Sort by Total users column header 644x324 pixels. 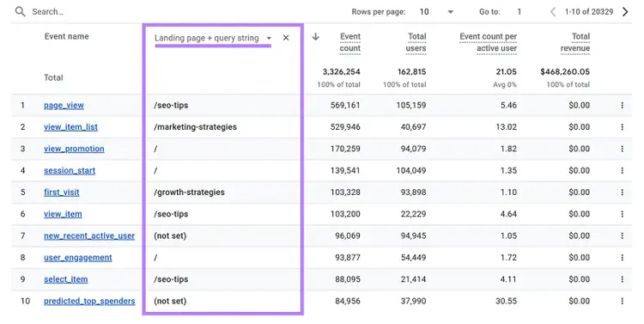[x=416, y=42]
